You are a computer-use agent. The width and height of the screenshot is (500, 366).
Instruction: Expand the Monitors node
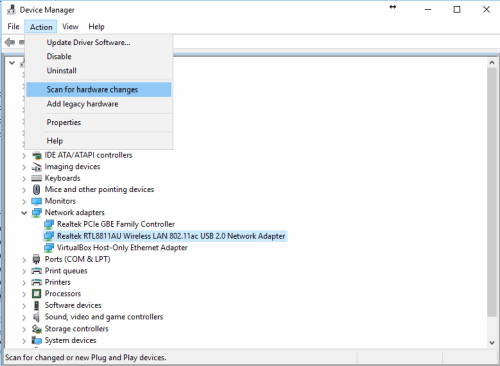point(24,202)
